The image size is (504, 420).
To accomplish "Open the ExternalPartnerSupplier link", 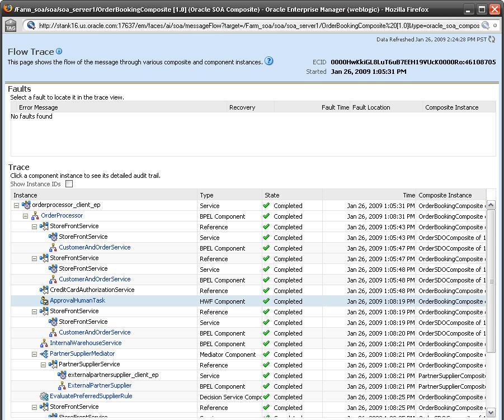I will coord(100,385).
